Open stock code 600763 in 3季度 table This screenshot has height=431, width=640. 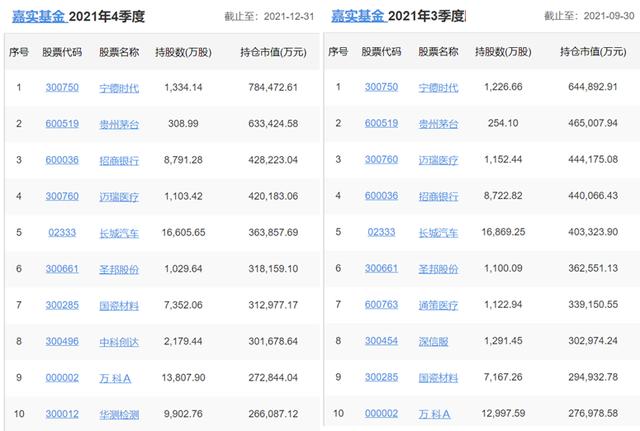tap(381, 305)
